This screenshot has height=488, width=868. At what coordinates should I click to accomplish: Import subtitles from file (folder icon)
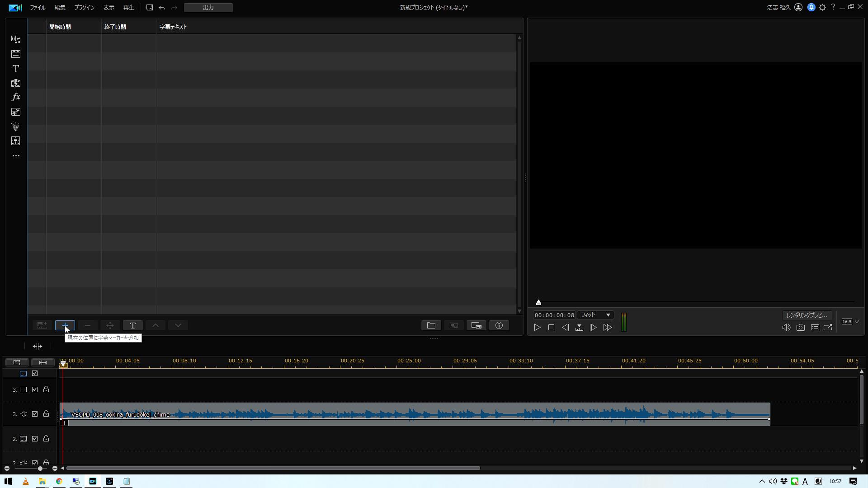point(431,325)
